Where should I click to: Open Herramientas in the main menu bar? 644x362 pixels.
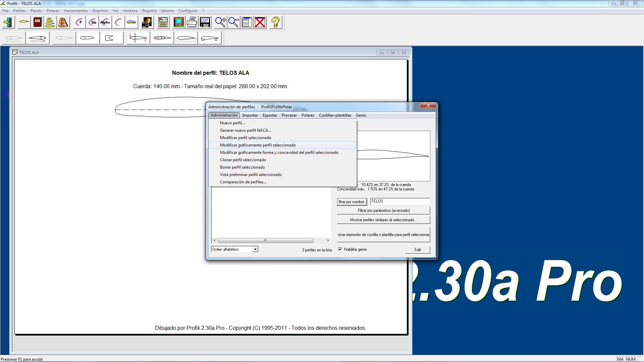[x=76, y=11]
